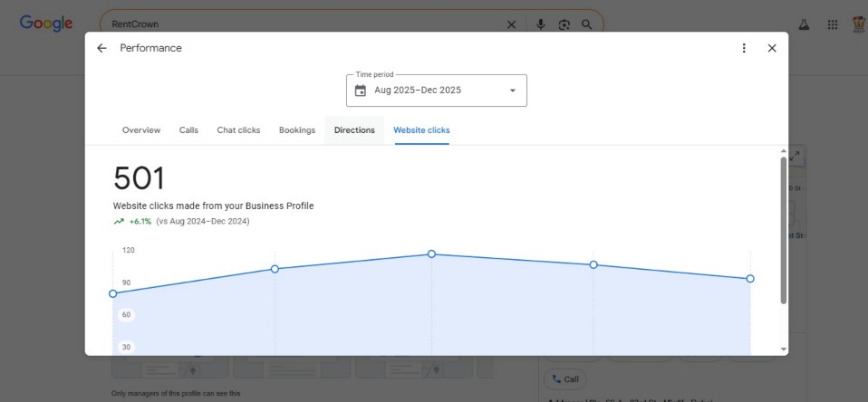This screenshot has height=402, width=868.
Task: Open Google apps grid
Action: coord(832,24)
